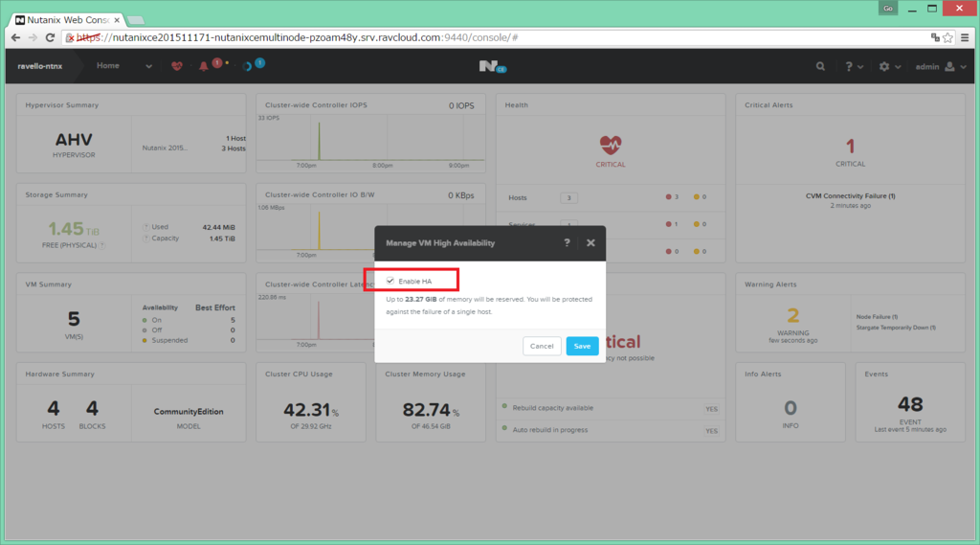Click the Hosts row count in Health

568,197
